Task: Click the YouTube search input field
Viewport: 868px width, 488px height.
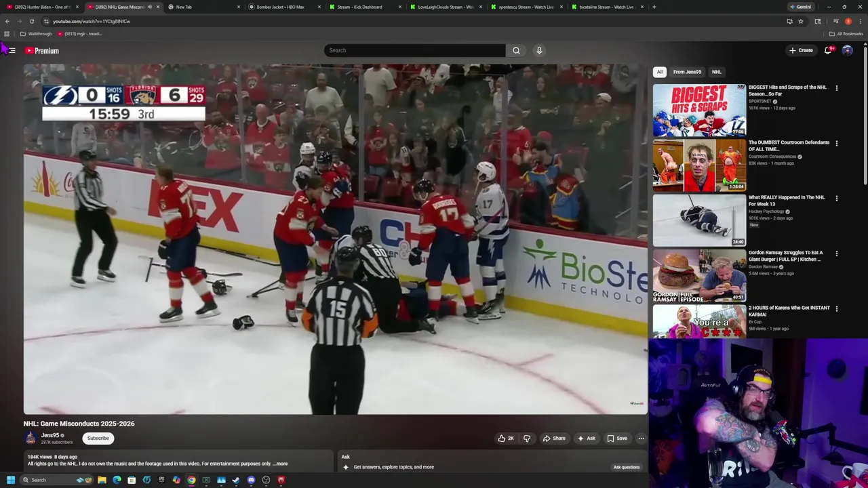Action: tap(414, 50)
